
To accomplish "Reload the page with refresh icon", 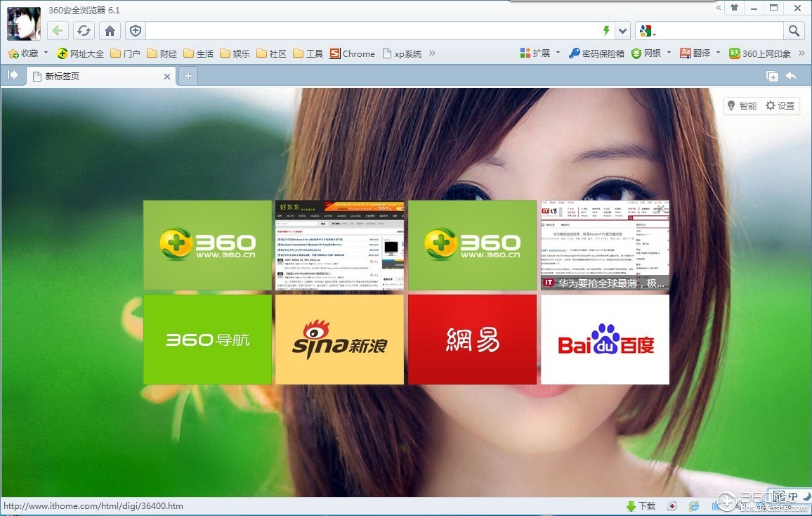I will point(84,30).
